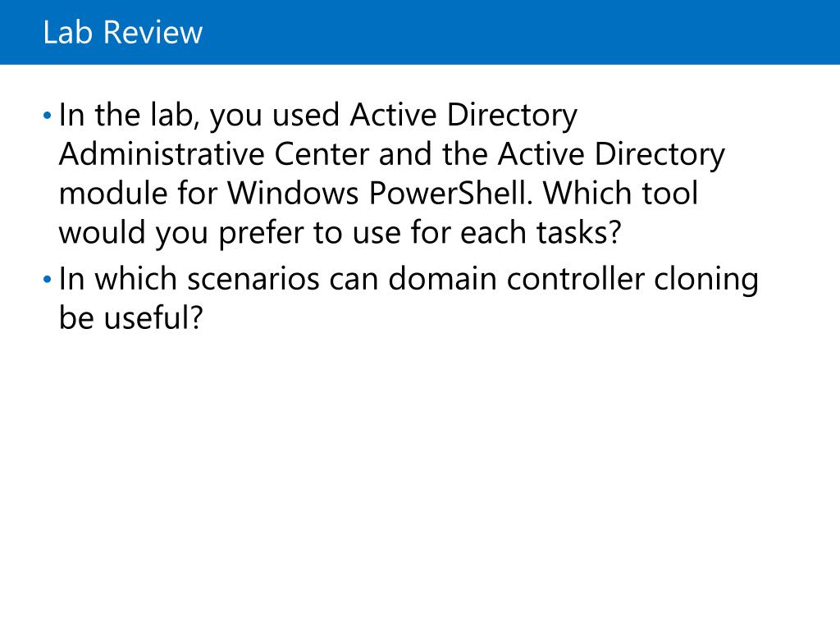Viewport: 840px width, 630px height.
Task: Click the word 'Lab' in the header
Action: tap(67, 32)
